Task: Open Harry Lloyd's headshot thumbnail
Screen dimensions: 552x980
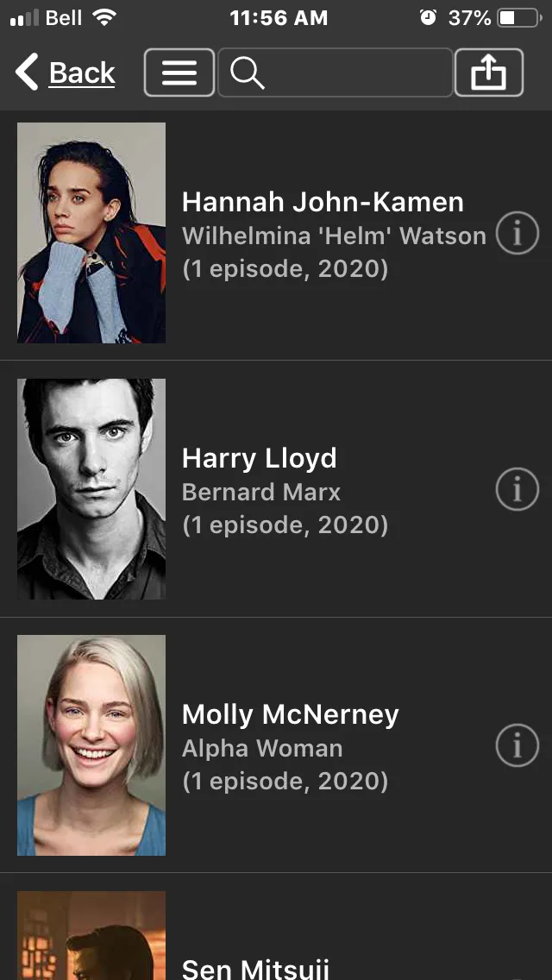Action: point(91,489)
